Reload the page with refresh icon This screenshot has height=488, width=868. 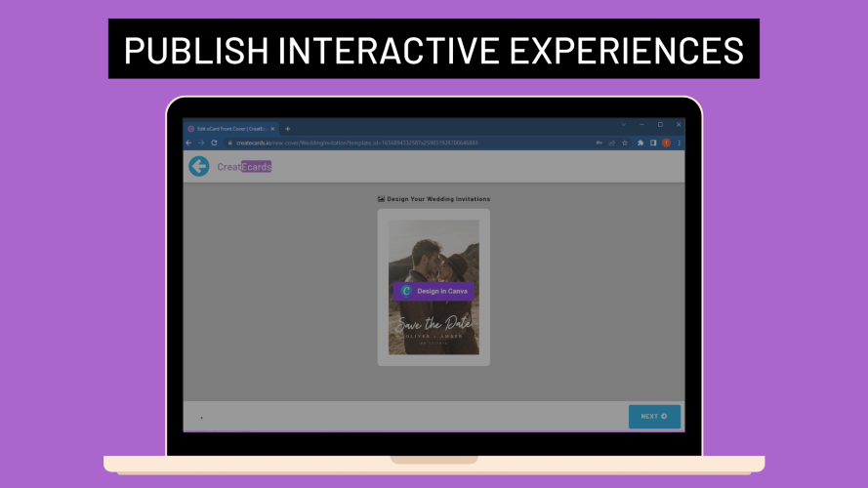point(214,142)
